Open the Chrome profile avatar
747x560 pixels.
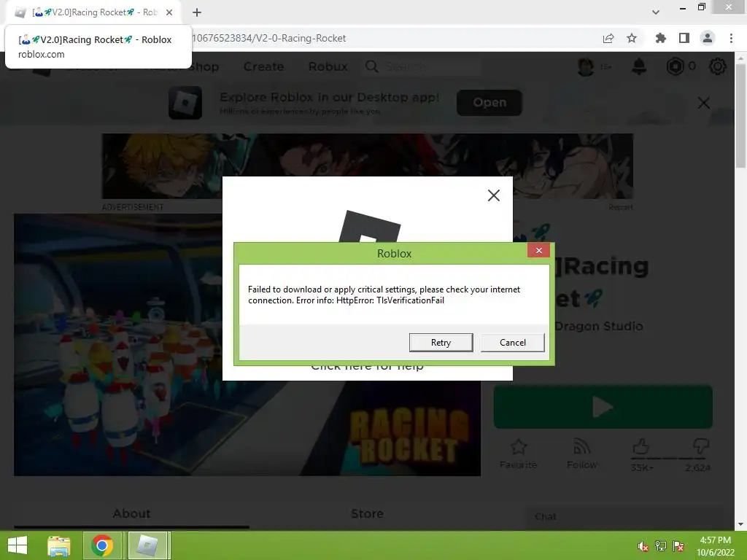click(x=708, y=38)
